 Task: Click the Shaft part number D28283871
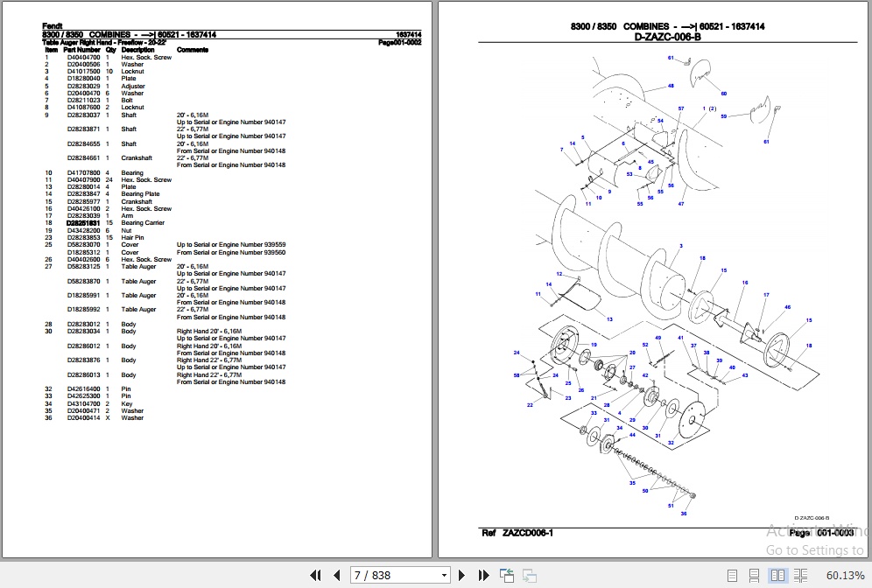(83, 129)
